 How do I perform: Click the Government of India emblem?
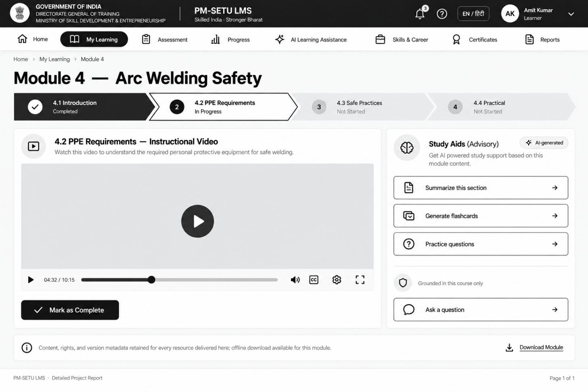[20, 13]
